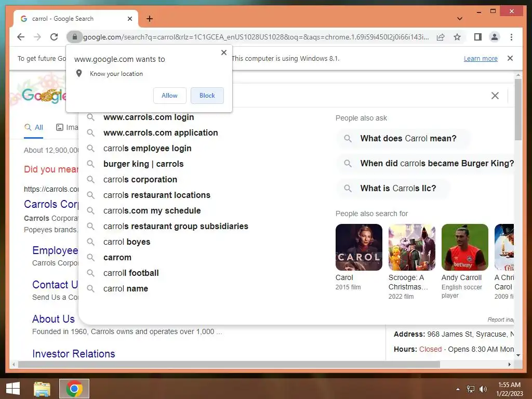Open the Windows Start button
Image resolution: width=532 pixels, height=399 pixels.
pyautogui.click(x=13, y=389)
